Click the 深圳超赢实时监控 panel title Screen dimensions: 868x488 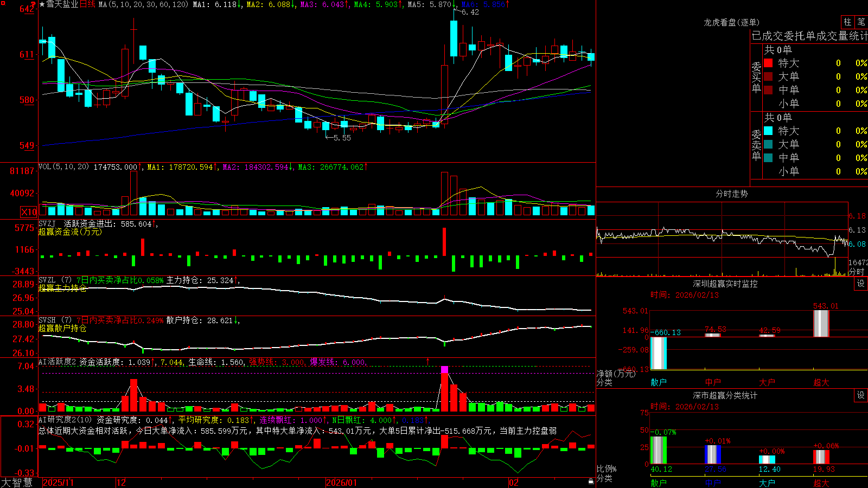725,284
